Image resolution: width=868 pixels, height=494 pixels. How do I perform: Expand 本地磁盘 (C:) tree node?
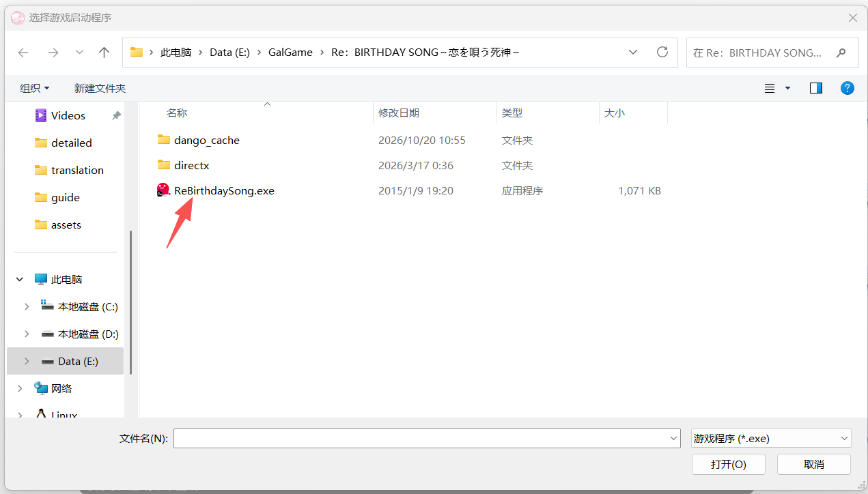27,306
